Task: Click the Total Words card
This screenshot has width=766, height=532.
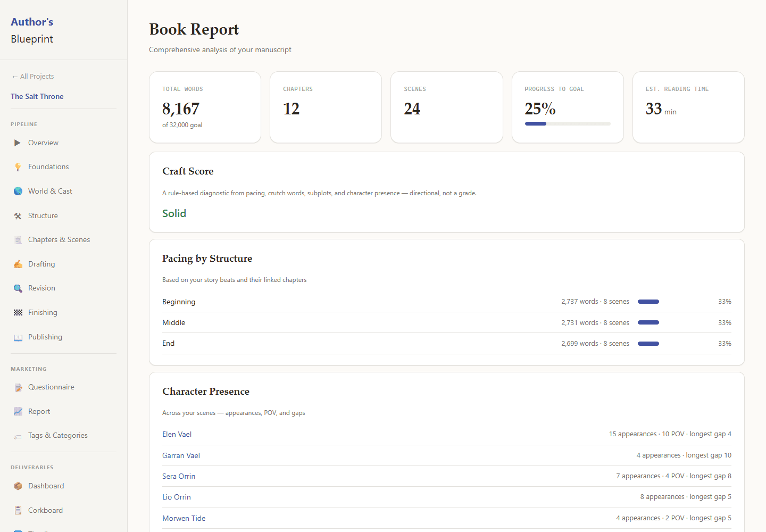Action: [x=205, y=107]
